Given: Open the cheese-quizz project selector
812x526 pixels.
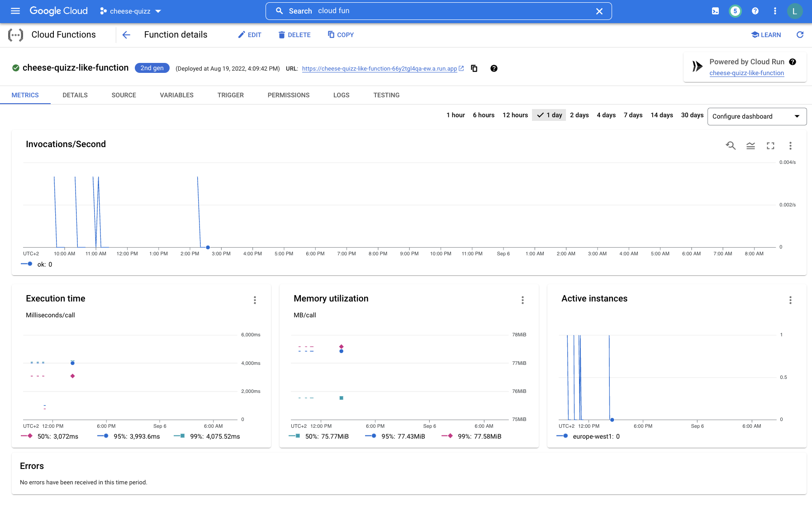Looking at the screenshot, I should 130,11.
